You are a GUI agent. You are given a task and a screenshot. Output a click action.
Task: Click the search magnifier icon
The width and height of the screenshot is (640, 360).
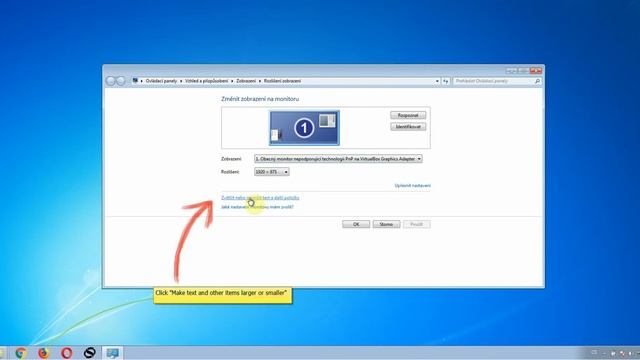point(537,81)
